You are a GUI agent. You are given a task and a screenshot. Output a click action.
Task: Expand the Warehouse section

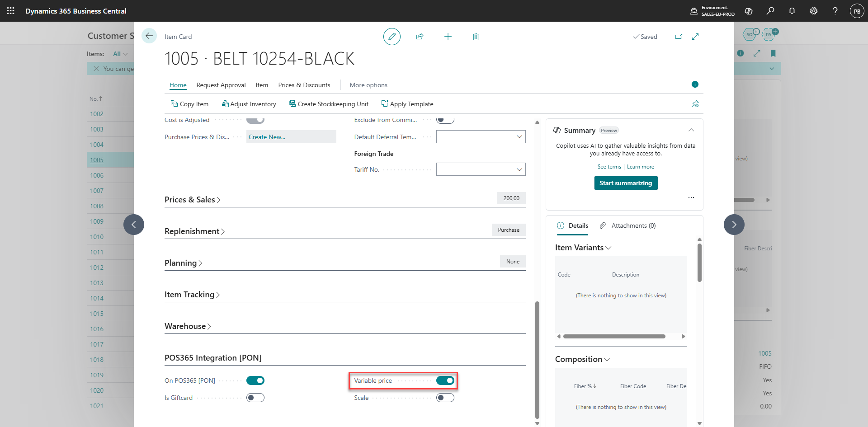[x=188, y=326]
